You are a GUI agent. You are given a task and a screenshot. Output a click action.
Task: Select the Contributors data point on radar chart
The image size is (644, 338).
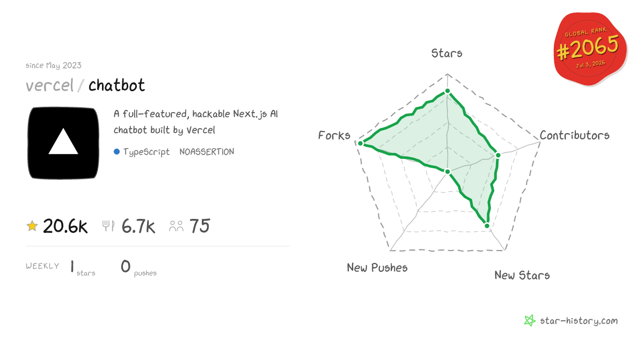tap(498, 155)
